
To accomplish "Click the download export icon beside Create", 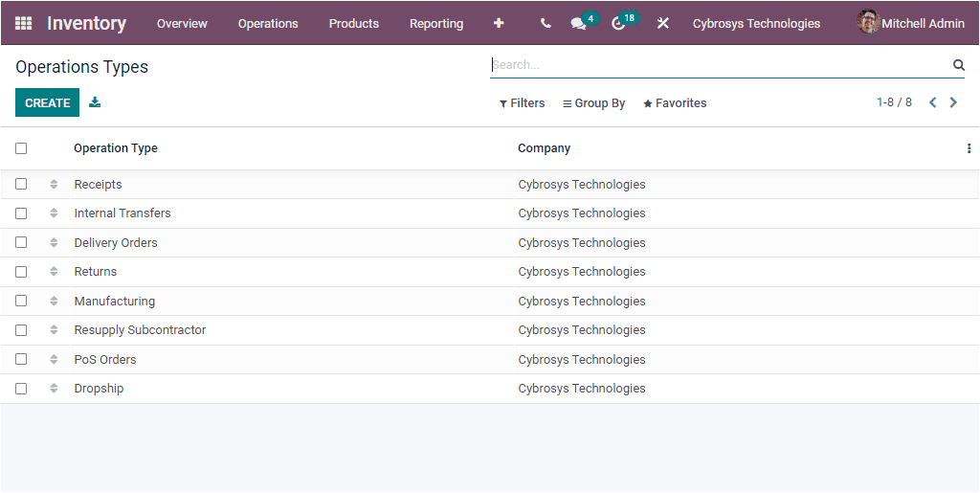I will click(x=95, y=102).
